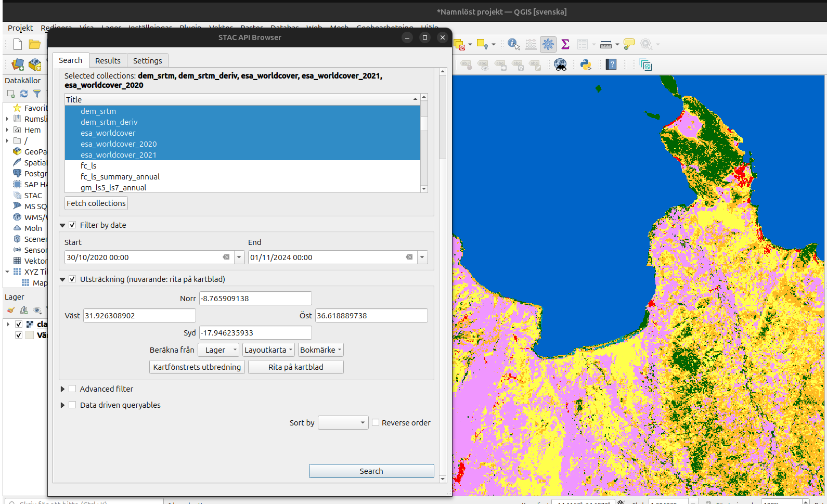This screenshot has width=827, height=504.
Task: Click the Add Group icon in Lager panel
Action: point(24,310)
